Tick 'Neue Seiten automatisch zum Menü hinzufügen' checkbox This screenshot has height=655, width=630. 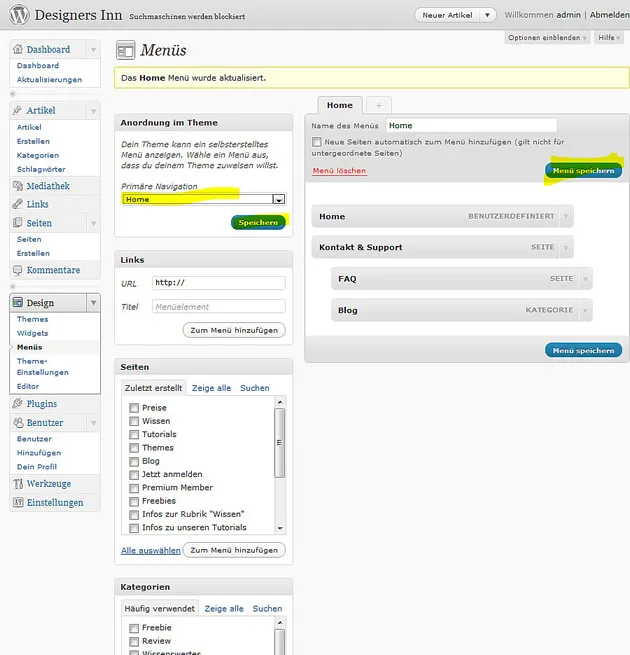click(x=317, y=142)
